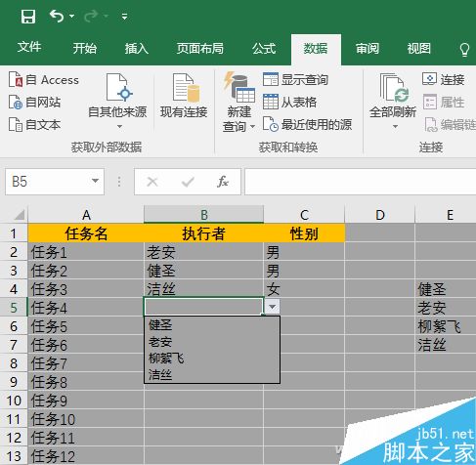Image resolution: width=476 pixels, height=465 pixels.
Task: Select the 数据 ribbon tab
Action: coord(316,49)
